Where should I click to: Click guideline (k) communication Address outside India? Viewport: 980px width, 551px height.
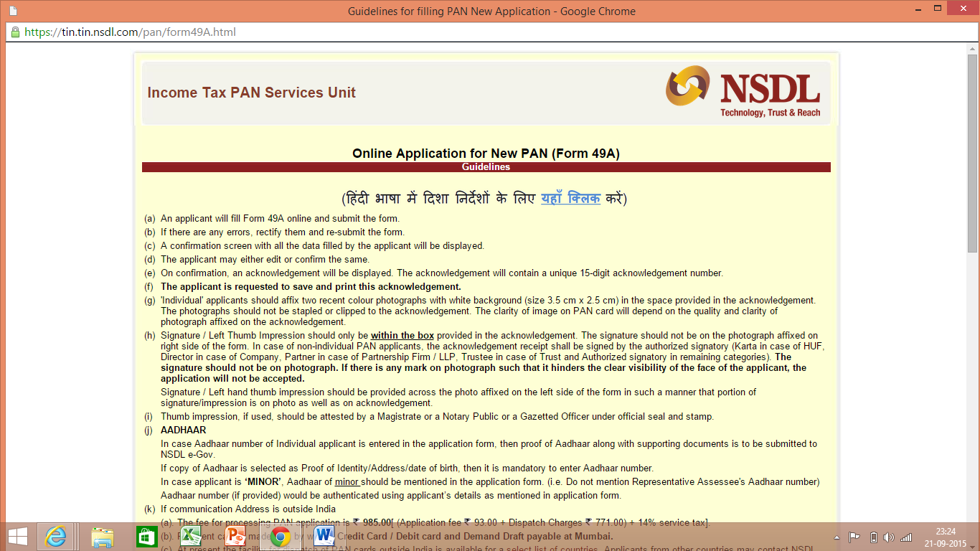[248, 509]
